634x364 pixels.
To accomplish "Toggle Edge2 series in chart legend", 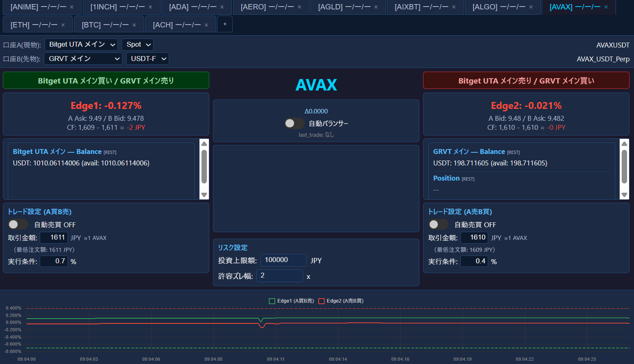I will pos(341,301).
